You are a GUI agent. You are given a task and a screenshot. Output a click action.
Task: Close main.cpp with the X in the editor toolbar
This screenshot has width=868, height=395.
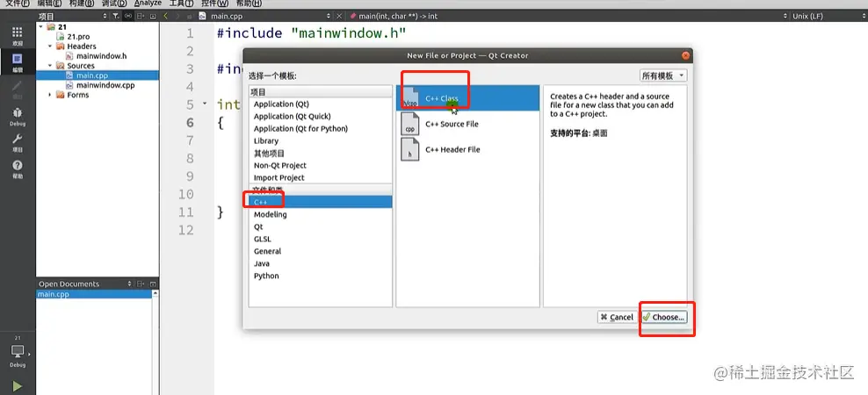(x=339, y=16)
